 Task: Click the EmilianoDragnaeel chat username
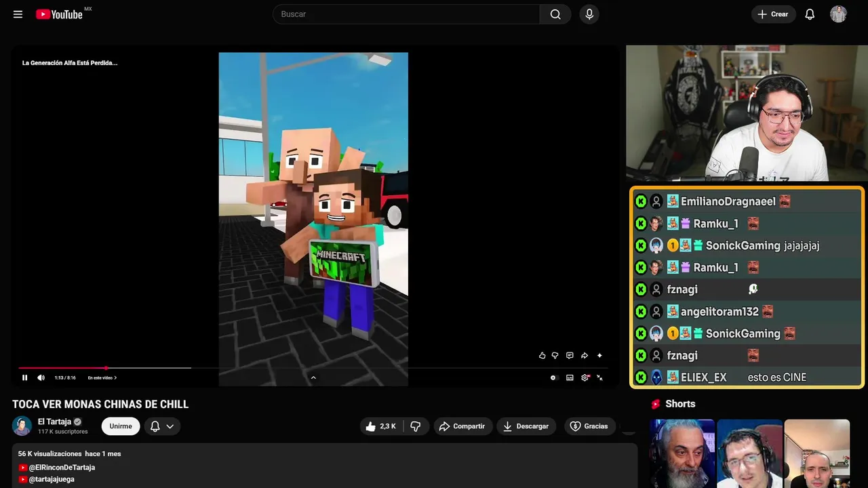(x=728, y=201)
